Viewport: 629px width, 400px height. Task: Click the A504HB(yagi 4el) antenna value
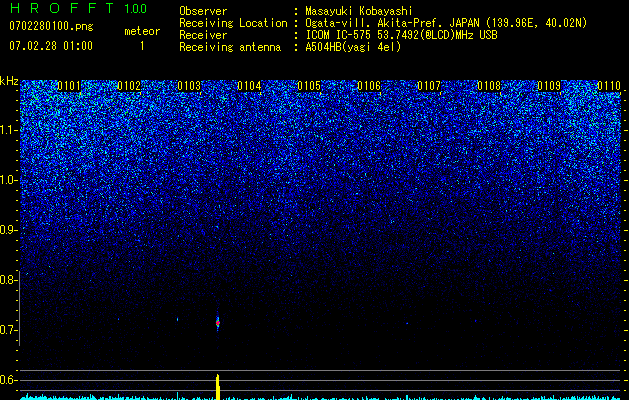pyautogui.click(x=353, y=47)
